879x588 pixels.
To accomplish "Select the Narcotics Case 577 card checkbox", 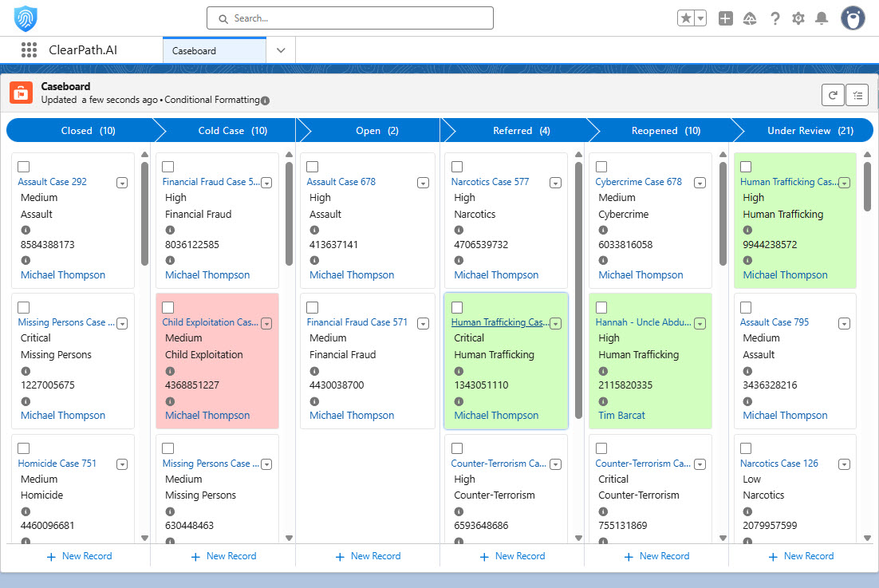I will pyautogui.click(x=457, y=167).
